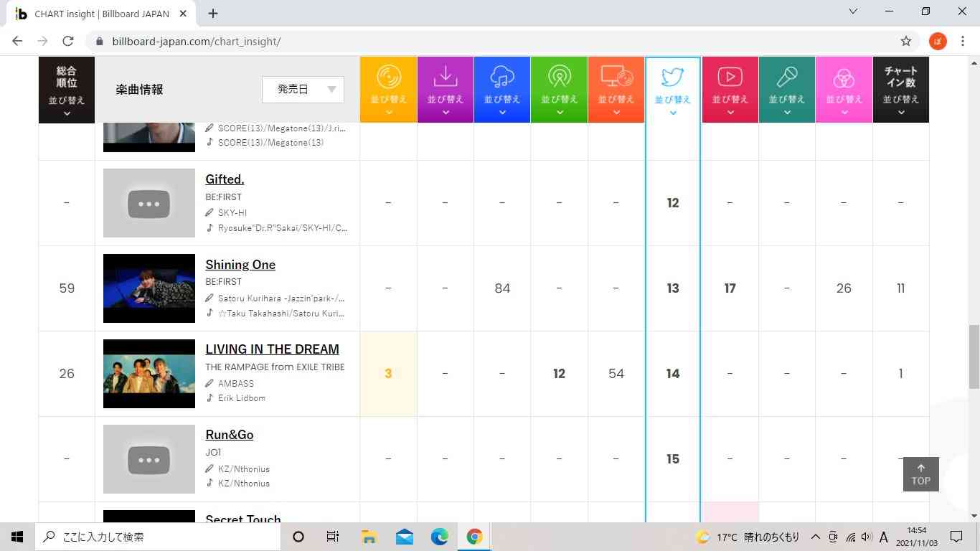Click Twitter rank 15 for Run&Go
Image resolution: width=980 pixels, height=551 pixels.
[673, 459]
